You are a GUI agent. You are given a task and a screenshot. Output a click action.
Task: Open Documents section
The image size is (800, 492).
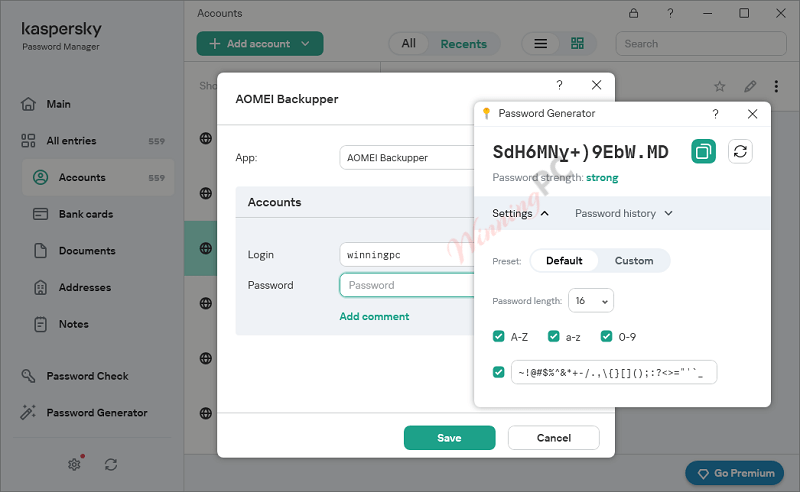[74, 251]
